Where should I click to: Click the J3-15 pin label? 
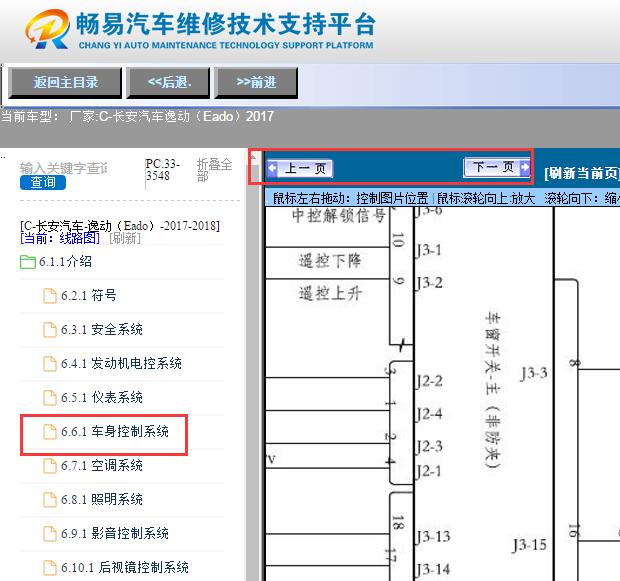tap(529, 545)
